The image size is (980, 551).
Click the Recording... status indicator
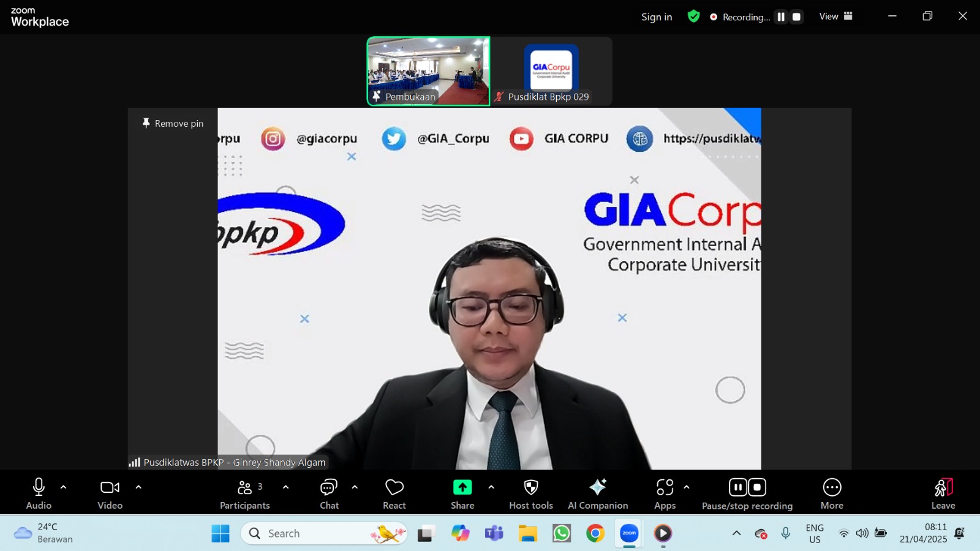tap(740, 17)
